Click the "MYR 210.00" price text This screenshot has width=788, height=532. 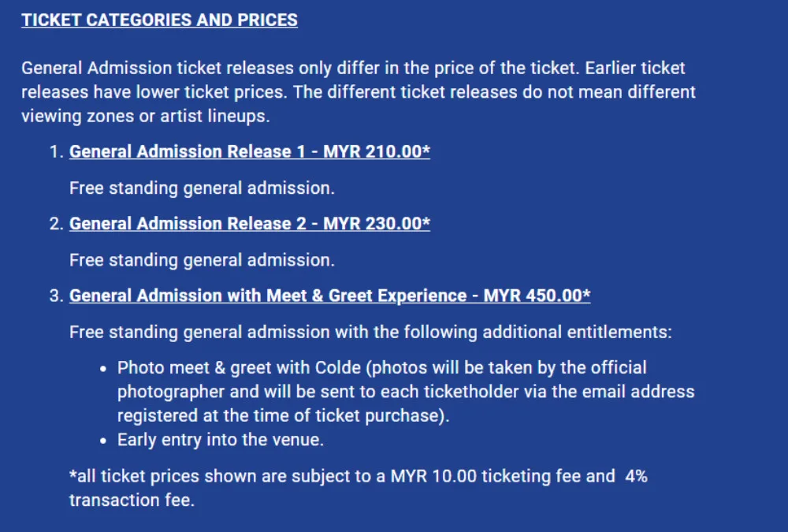point(377,151)
